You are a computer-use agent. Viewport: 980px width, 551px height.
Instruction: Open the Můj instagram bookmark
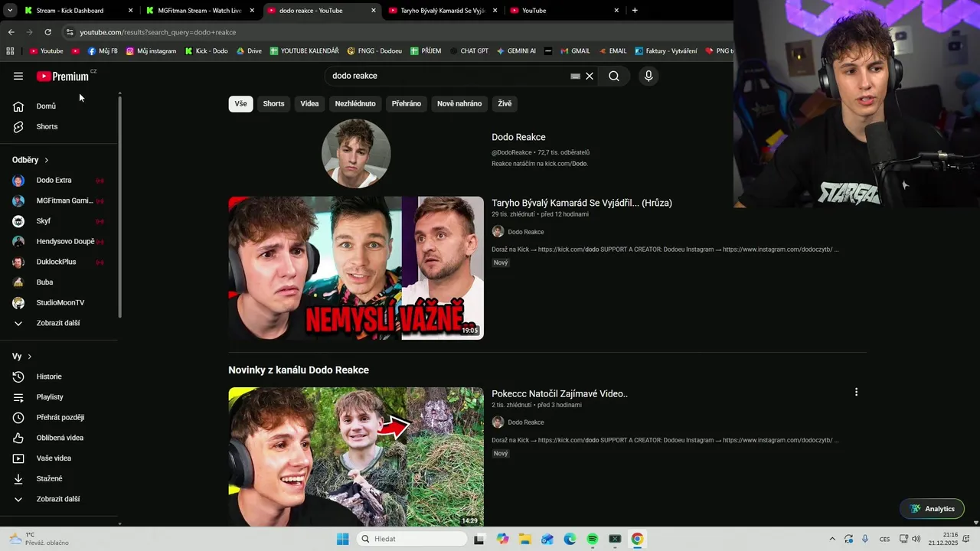[x=151, y=51]
